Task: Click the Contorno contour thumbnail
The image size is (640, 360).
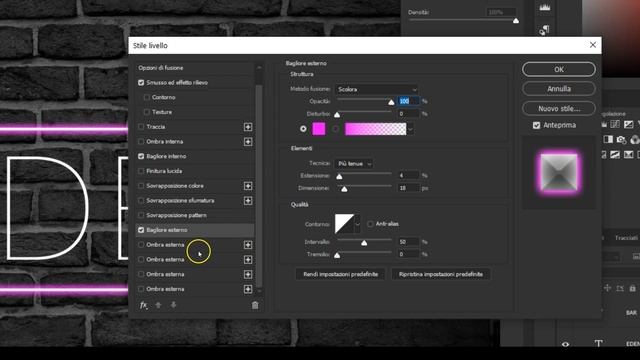Action: (x=344, y=224)
